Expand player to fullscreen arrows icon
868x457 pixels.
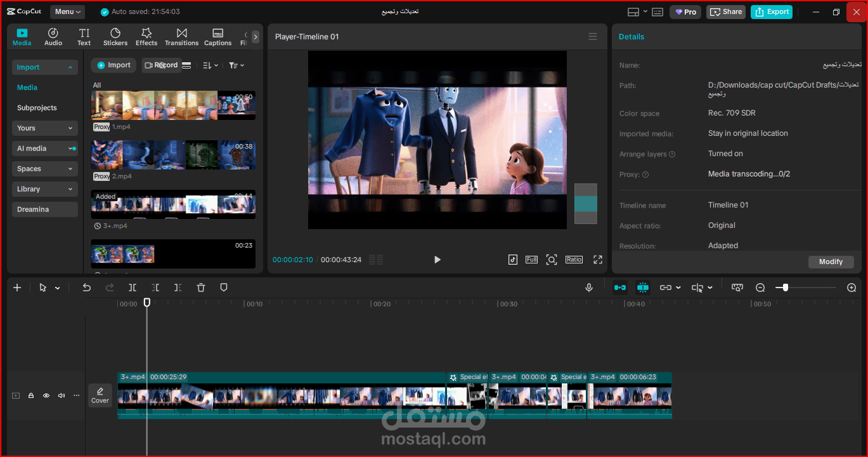point(597,260)
